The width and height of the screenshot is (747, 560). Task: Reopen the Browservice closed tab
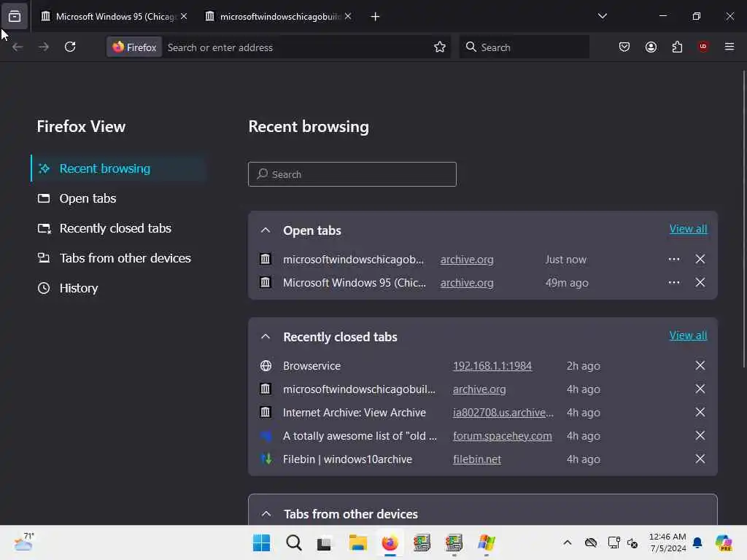[x=311, y=366]
